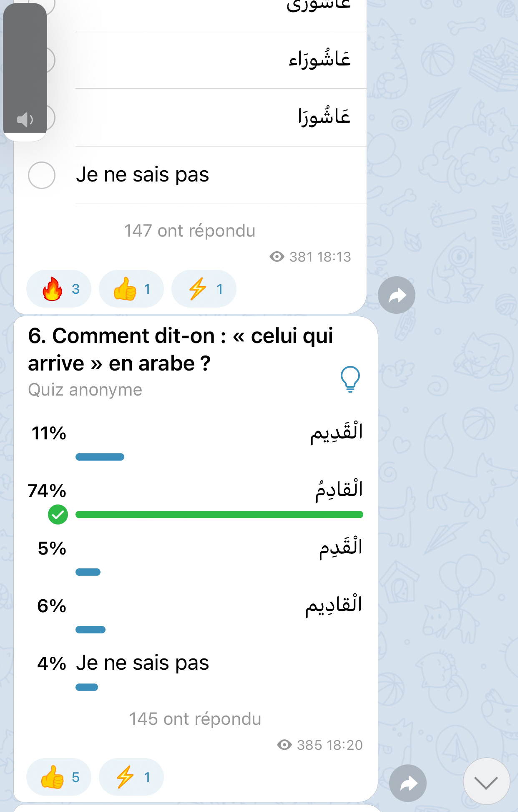518x812 pixels.
Task: Tap "147 ont répondu" vote count
Action: pos(190,231)
